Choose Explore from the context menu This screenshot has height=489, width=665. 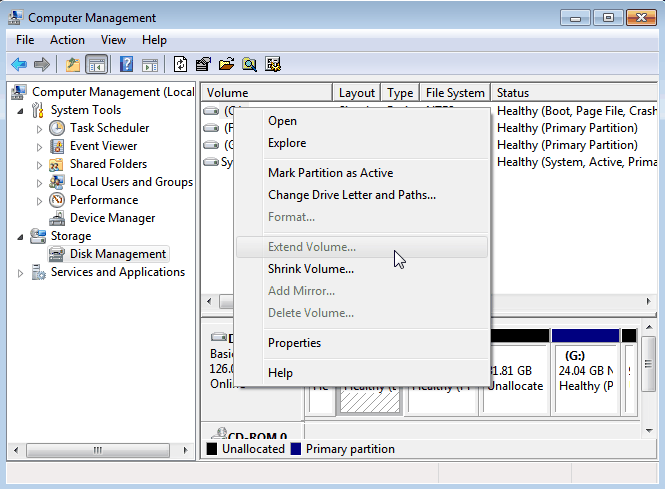362,143
